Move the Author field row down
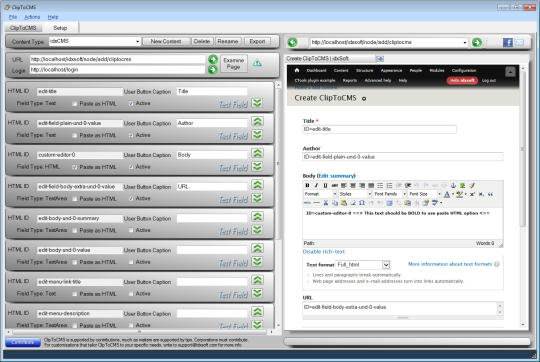540x362 pixels. tap(257, 134)
